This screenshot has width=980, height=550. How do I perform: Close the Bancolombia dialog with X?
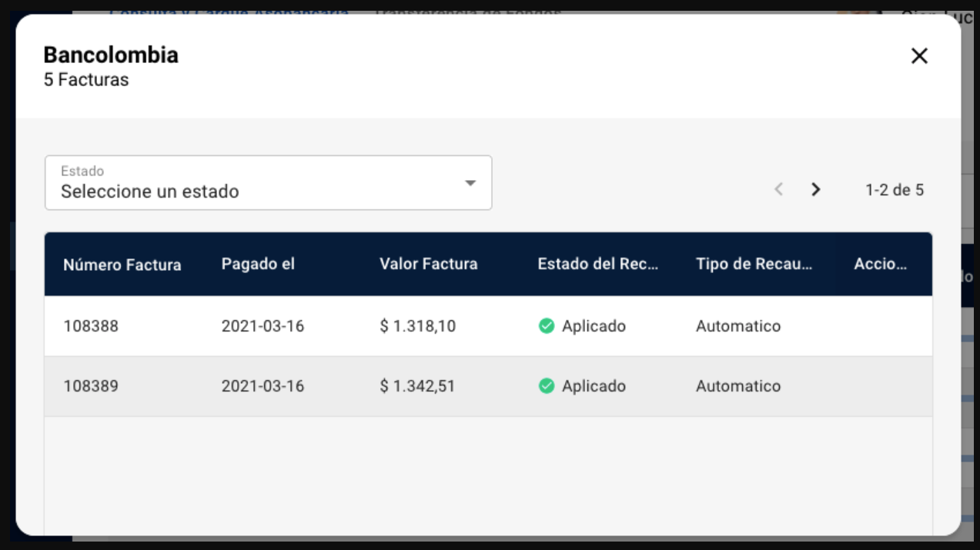919,55
